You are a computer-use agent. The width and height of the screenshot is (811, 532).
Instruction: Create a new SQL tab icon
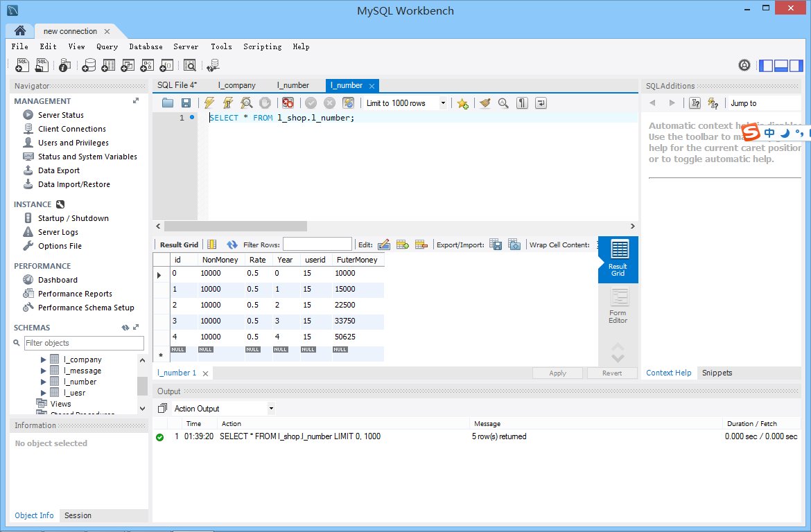coord(22,65)
